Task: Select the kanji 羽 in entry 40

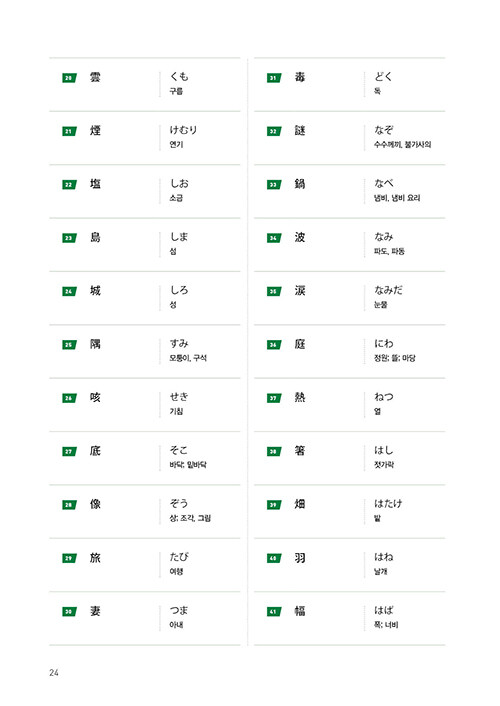Action: [300, 558]
